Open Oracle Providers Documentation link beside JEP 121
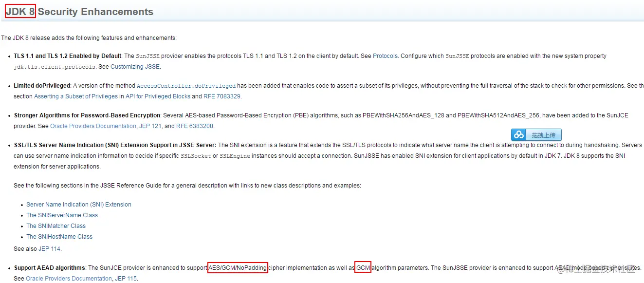The width and height of the screenshot is (644, 283). [x=93, y=126]
